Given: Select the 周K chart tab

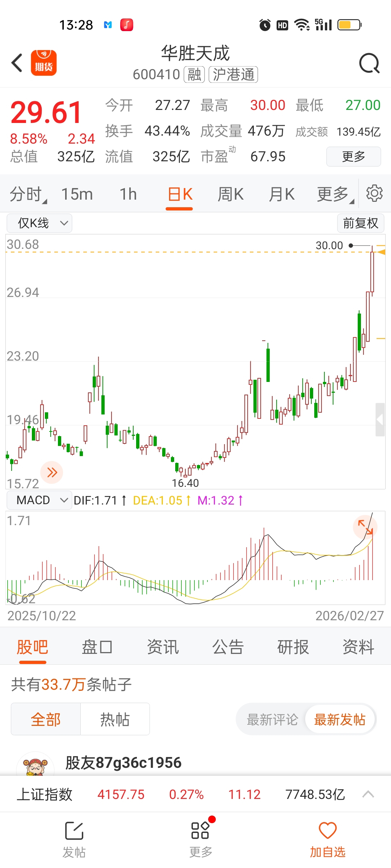Looking at the screenshot, I should pyautogui.click(x=231, y=194).
